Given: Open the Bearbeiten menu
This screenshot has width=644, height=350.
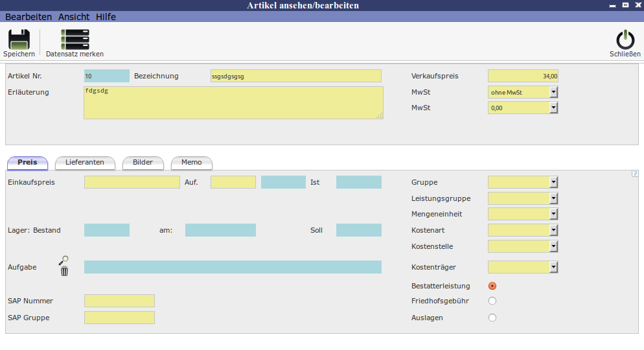Looking at the screenshot, I should [29, 17].
